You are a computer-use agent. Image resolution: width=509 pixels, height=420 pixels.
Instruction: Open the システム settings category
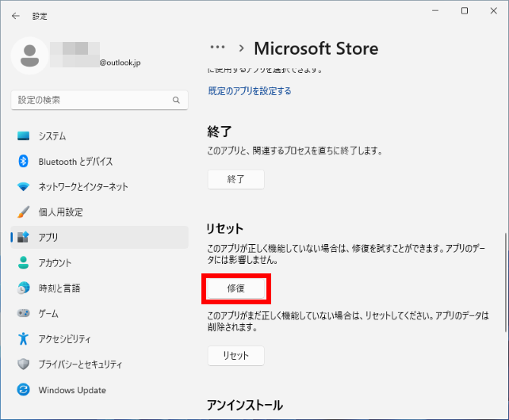(x=52, y=136)
